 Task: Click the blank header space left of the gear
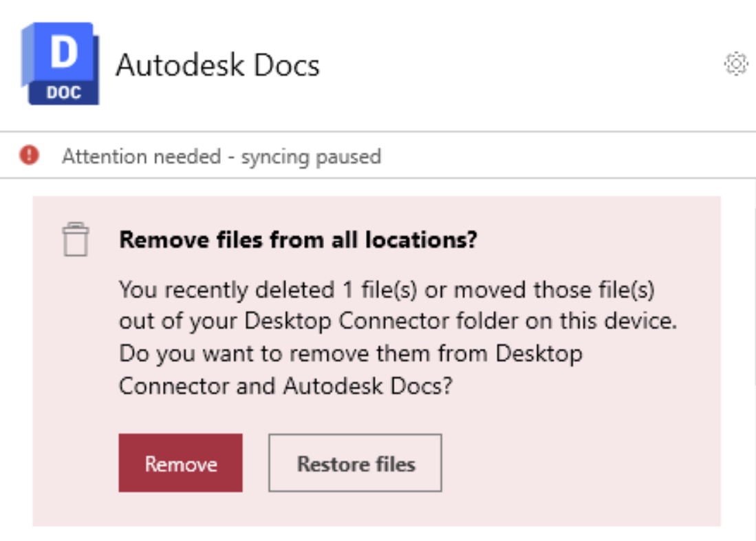pos(523,65)
